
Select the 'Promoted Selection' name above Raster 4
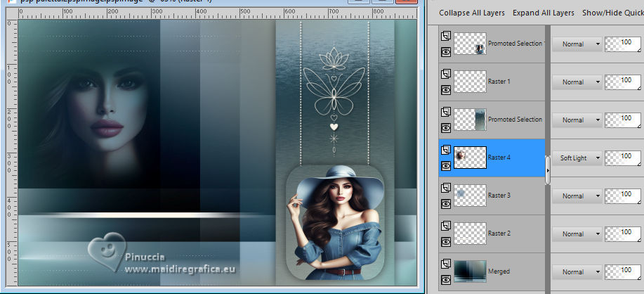[x=515, y=120]
